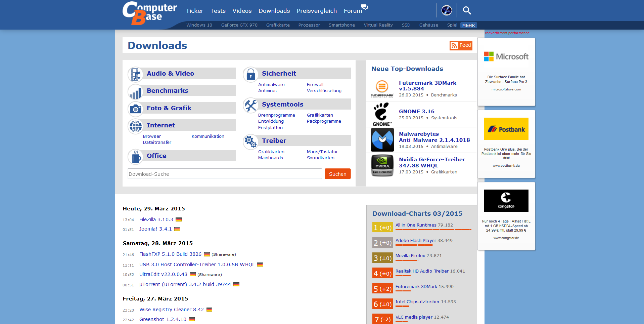Click the ComputerBase logo
The image size is (644, 324).
point(149,13)
